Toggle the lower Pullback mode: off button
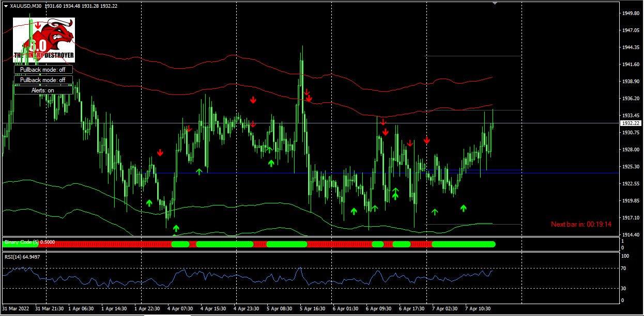Viewport: 644px width, 316px height. [x=43, y=80]
